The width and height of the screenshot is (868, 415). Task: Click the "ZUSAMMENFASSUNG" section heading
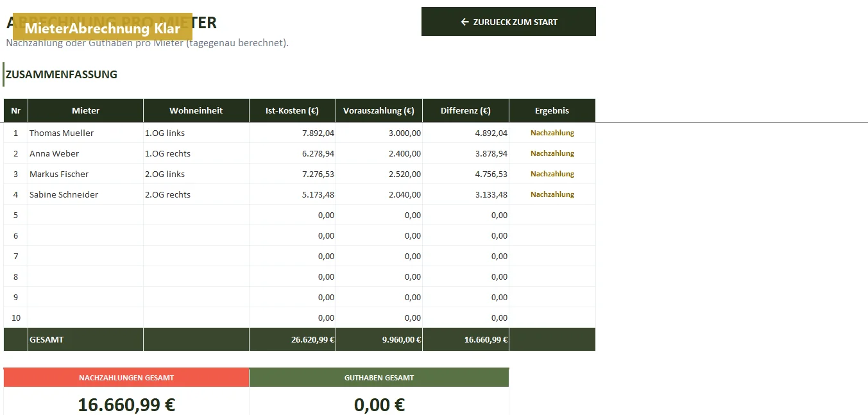(x=62, y=74)
